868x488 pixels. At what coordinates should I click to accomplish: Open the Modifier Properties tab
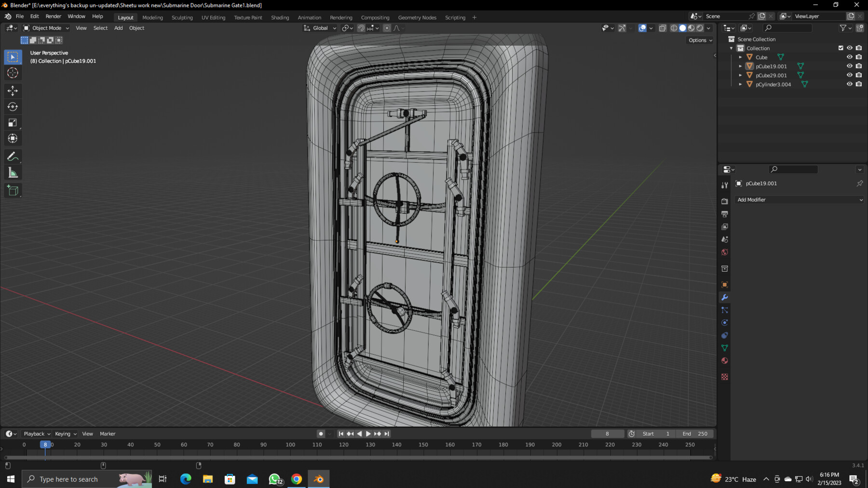[x=725, y=297]
